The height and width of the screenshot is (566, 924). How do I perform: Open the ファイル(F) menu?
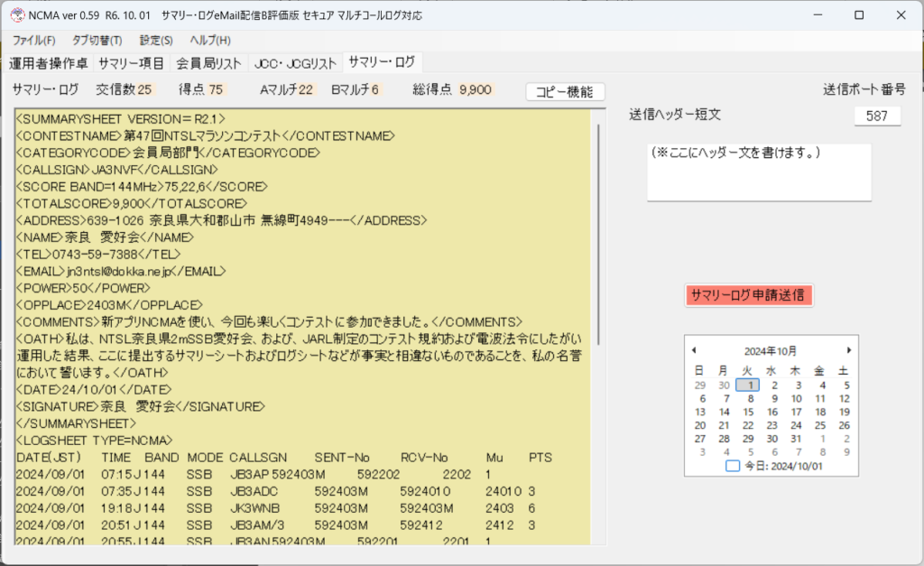pyautogui.click(x=34, y=41)
